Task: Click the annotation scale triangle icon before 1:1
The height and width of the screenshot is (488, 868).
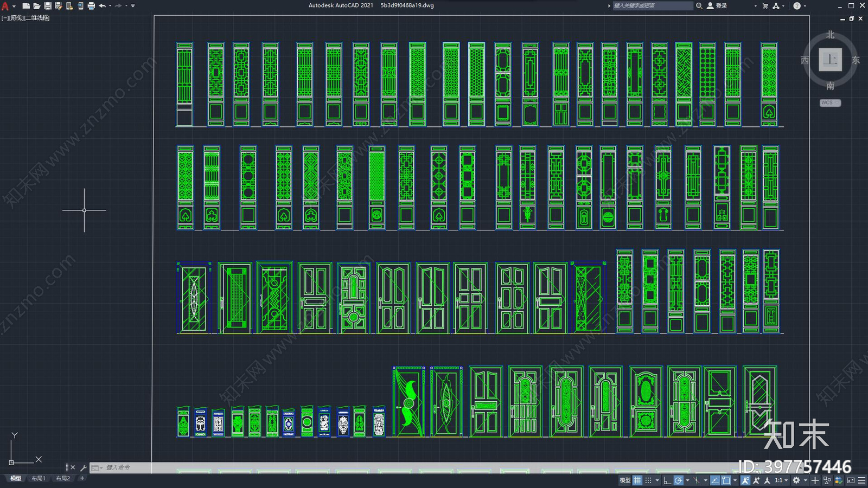Action: click(x=767, y=480)
